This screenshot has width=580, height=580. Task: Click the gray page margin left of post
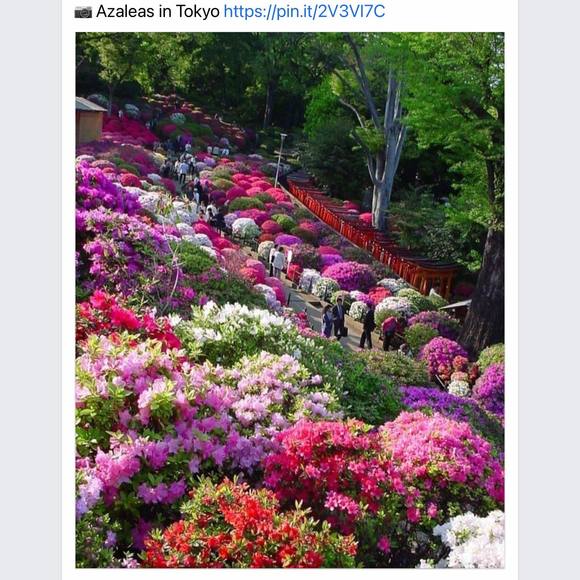click(x=30, y=290)
